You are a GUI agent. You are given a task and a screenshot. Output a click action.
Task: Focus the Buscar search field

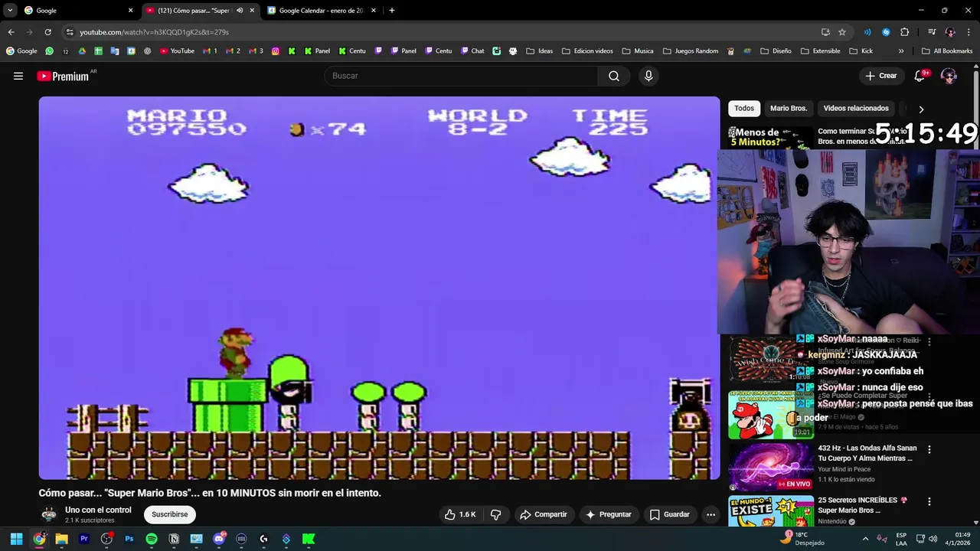click(x=461, y=76)
